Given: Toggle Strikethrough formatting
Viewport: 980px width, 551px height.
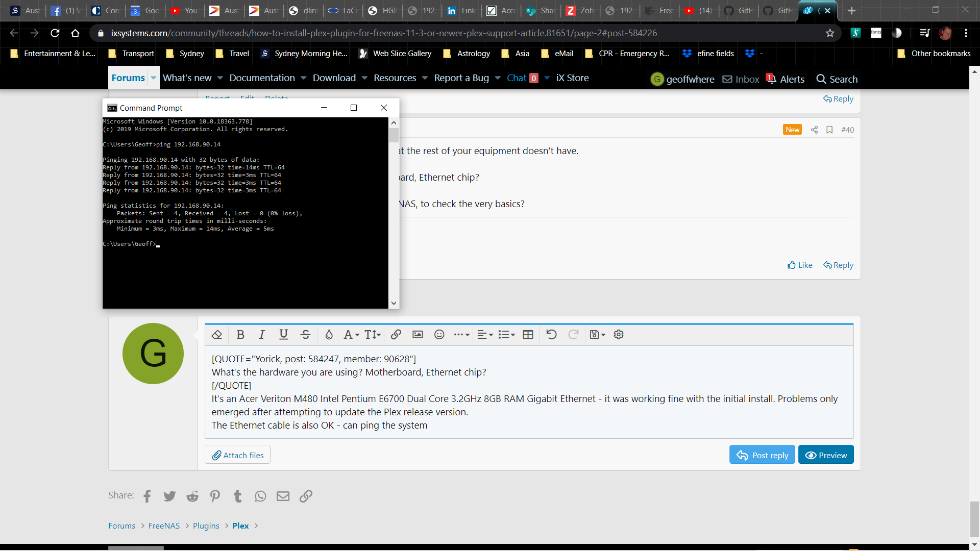Looking at the screenshot, I should coord(305,335).
